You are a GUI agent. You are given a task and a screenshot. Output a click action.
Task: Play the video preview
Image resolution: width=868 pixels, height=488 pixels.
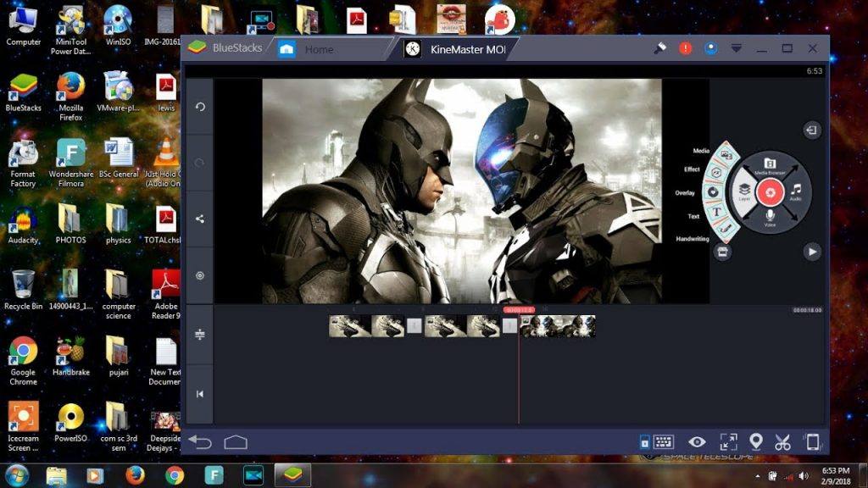pos(812,252)
